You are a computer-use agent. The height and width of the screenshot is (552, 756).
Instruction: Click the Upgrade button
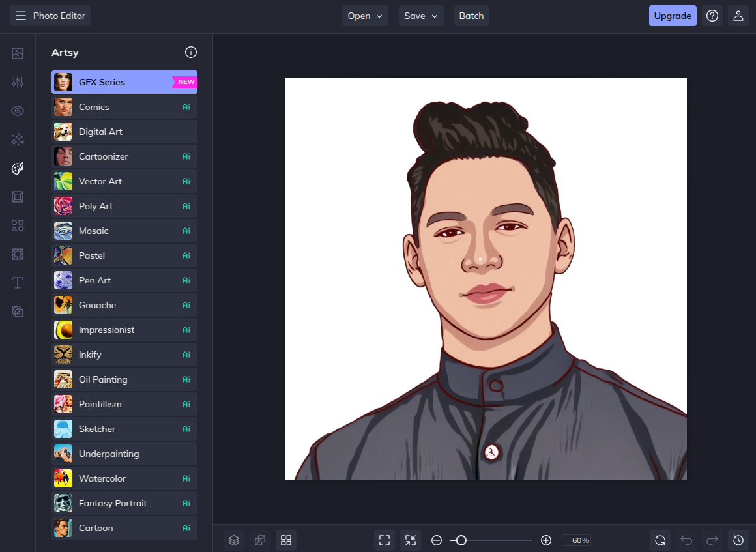pyautogui.click(x=672, y=16)
